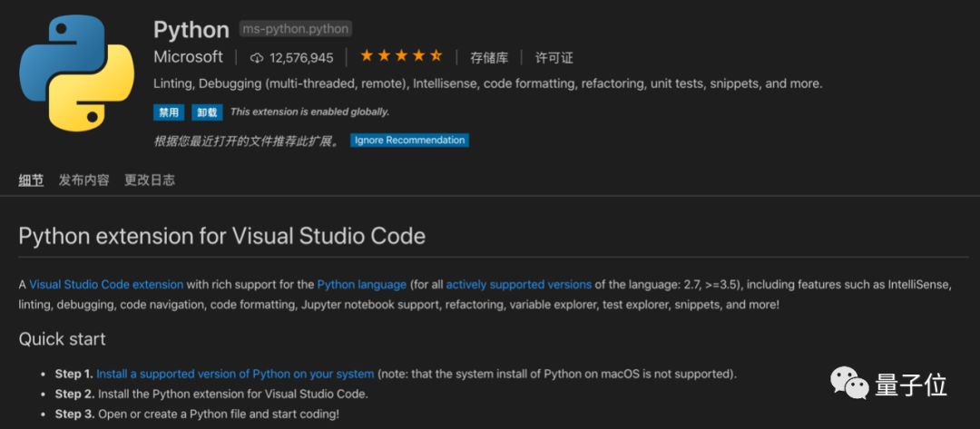
Task: Open the actively supported versions link
Action: coord(518,284)
